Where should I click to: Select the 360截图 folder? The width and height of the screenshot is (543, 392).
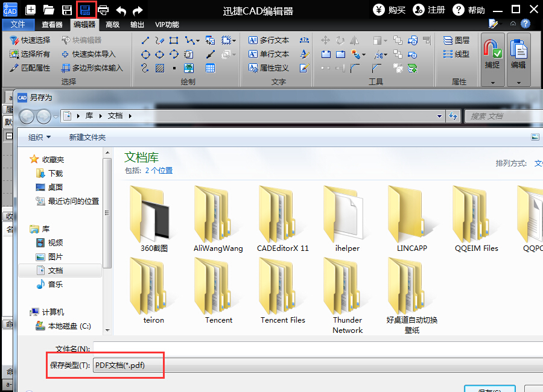[x=154, y=219]
